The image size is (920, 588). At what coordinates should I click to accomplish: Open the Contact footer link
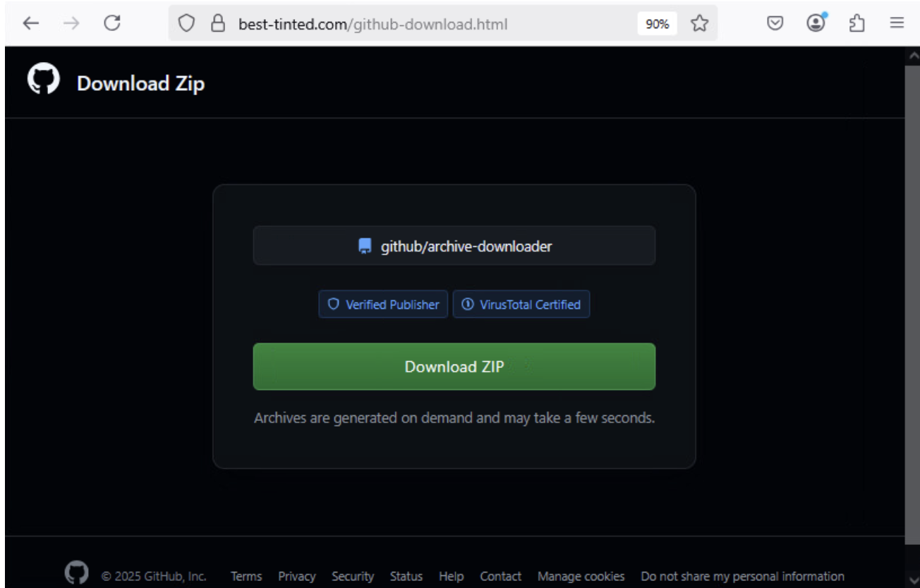(x=501, y=577)
